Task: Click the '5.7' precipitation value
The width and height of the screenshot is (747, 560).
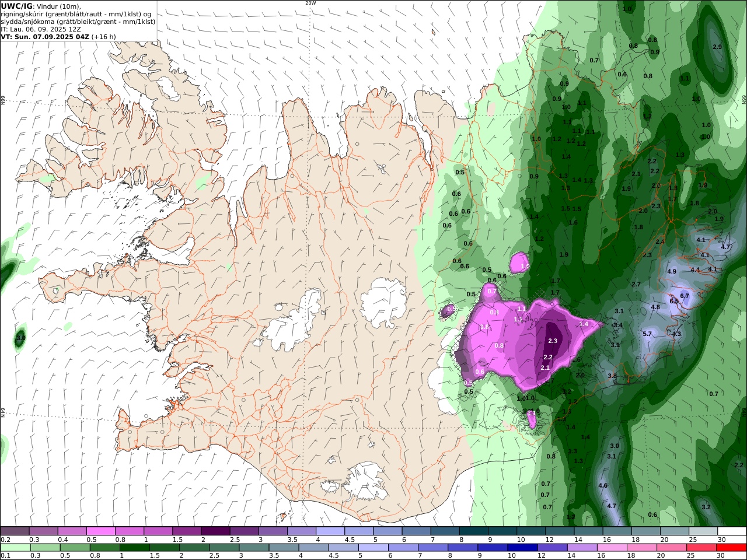Action: 647,334
